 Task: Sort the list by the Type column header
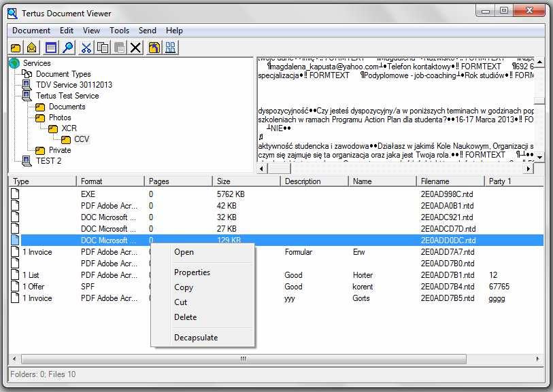click(x=43, y=181)
